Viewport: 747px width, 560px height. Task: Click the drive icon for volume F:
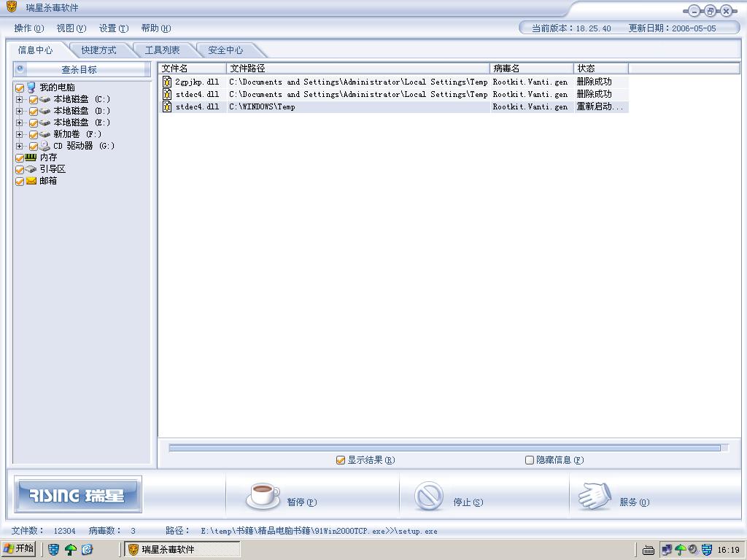pyautogui.click(x=44, y=134)
